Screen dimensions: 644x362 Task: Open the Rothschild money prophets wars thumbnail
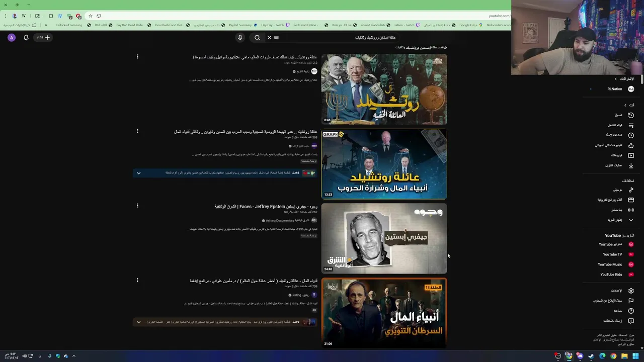pos(384,164)
